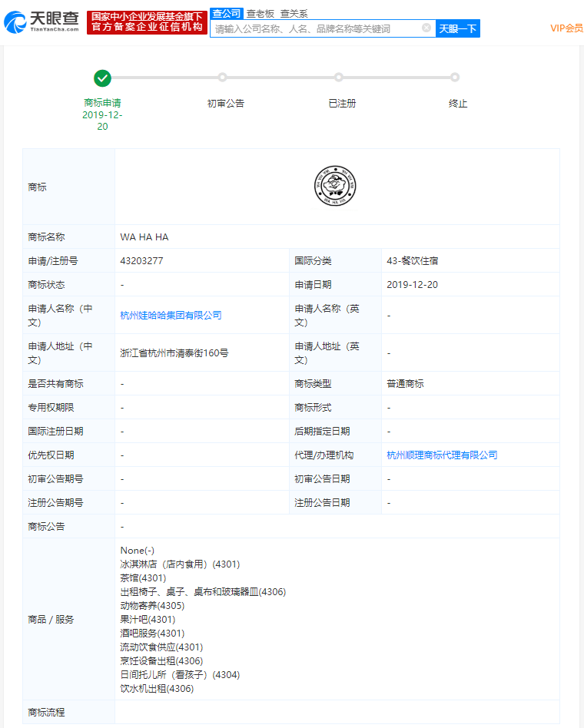Viewport: 584px width, 728px height.
Task: Select the 查公司 search tab
Action: [226, 13]
